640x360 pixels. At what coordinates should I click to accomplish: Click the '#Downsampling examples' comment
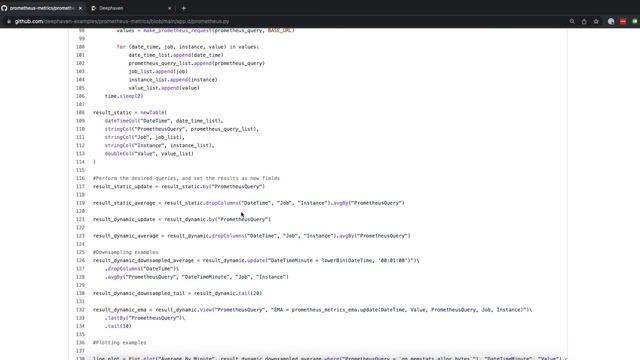point(125,252)
